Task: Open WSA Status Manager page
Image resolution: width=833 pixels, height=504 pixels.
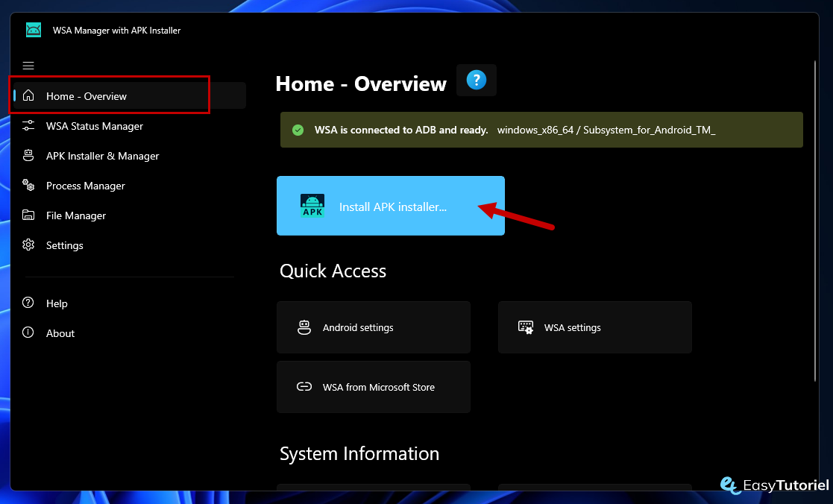Action: click(95, 126)
